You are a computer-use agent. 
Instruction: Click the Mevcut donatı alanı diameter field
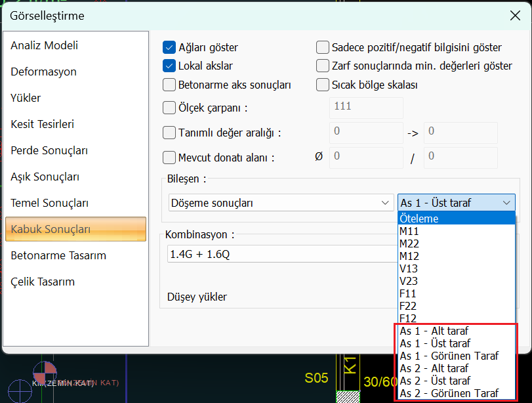point(365,157)
